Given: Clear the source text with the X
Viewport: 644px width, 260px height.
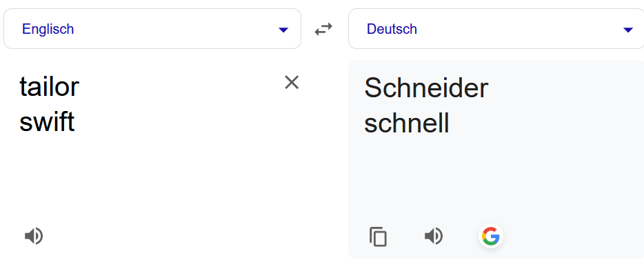Looking at the screenshot, I should 292,83.
